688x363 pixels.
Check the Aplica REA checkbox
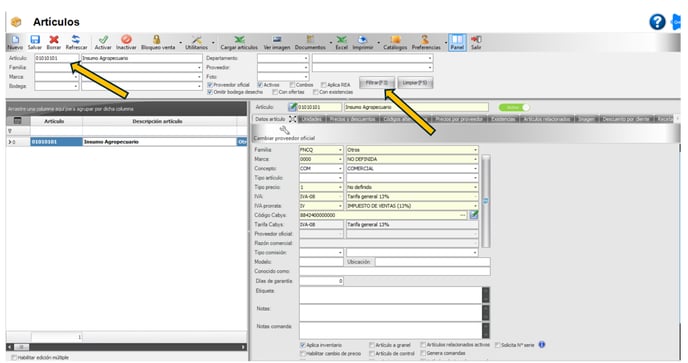323,85
